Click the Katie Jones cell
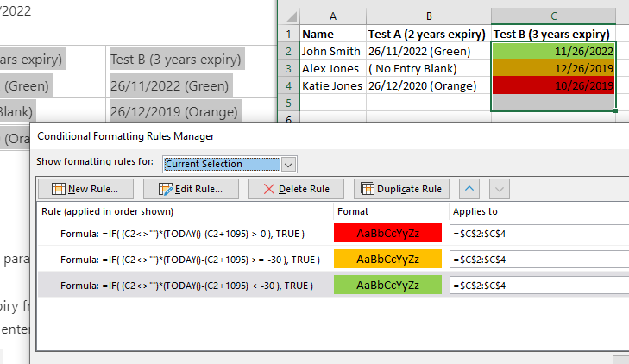 point(332,85)
